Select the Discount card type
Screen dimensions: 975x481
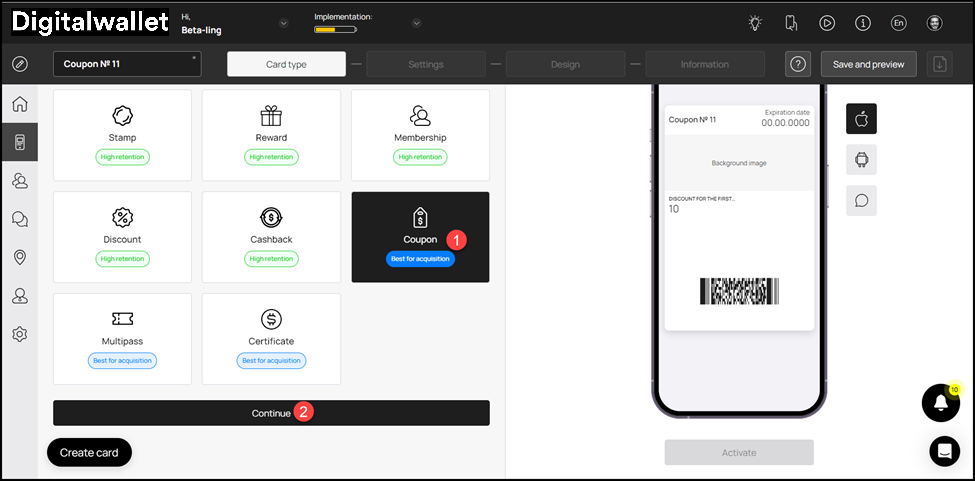(122, 237)
